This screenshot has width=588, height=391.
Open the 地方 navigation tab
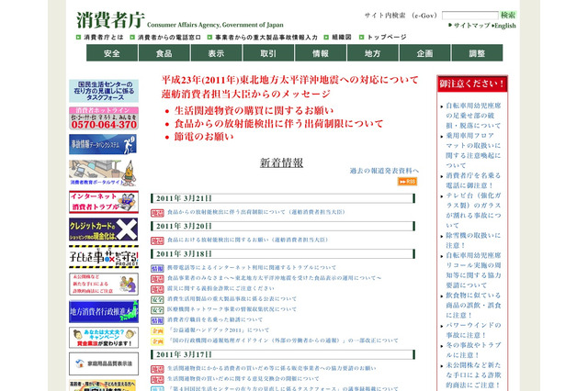pyautogui.click(x=372, y=53)
